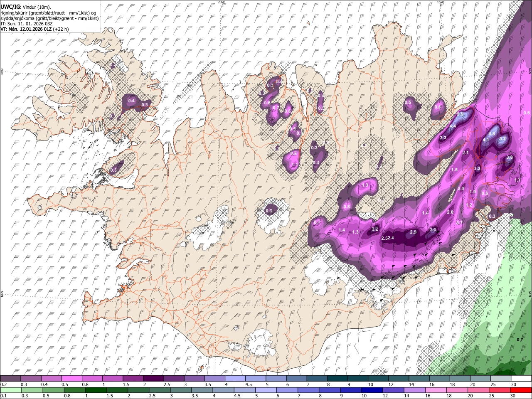The height and width of the screenshot is (399, 532).
Task: Click the 2.1 precipitation value on the map
Action: [465, 153]
